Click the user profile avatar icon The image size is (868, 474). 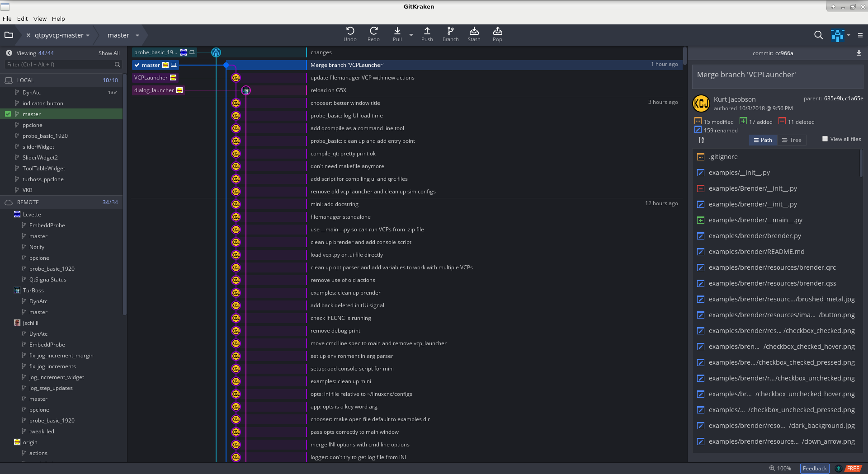[837, 35]
